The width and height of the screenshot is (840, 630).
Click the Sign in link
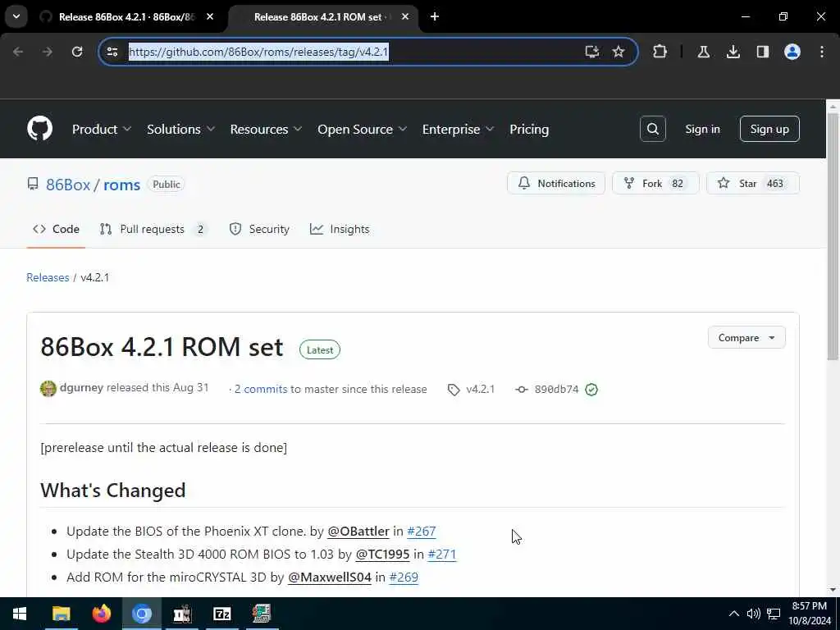[x=702, y=129]
